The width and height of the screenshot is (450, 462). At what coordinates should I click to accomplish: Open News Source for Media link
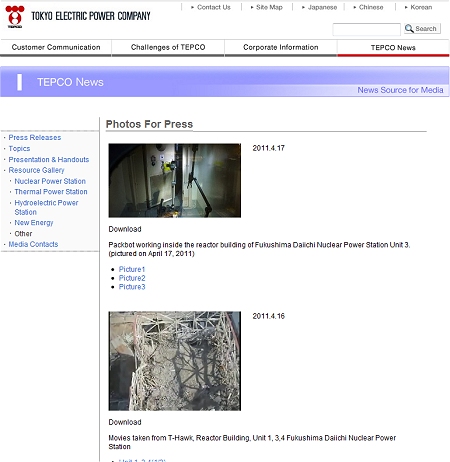[400, 90]
